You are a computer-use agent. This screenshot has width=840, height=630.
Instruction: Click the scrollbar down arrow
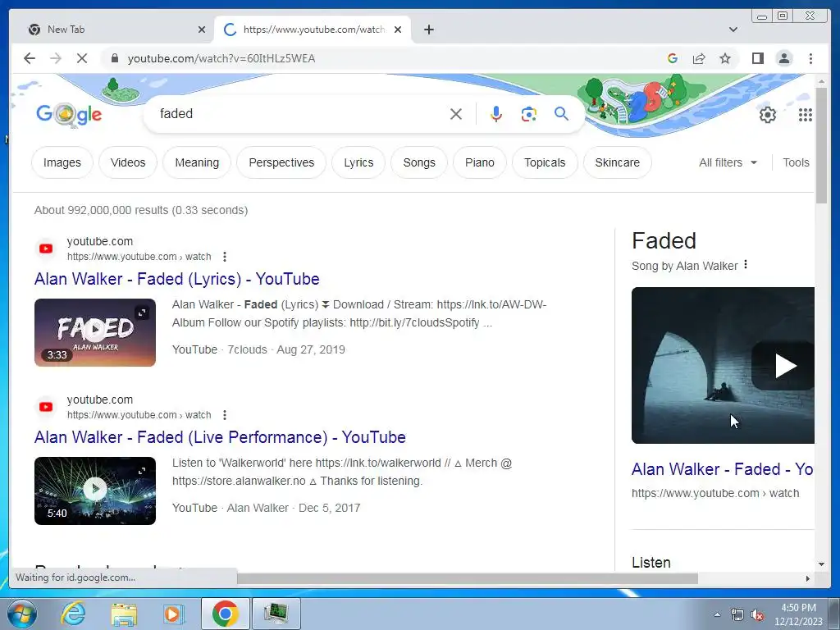tap(821, 564)
